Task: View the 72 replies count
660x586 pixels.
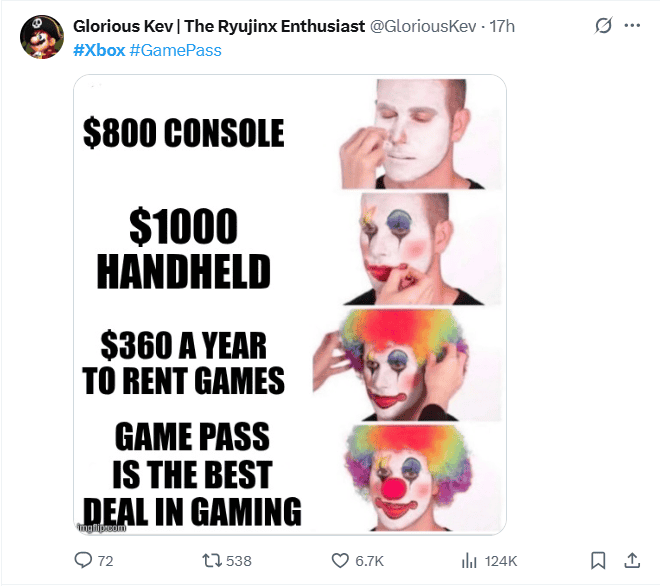Action: pyautogui.click(x=105, y=561)
